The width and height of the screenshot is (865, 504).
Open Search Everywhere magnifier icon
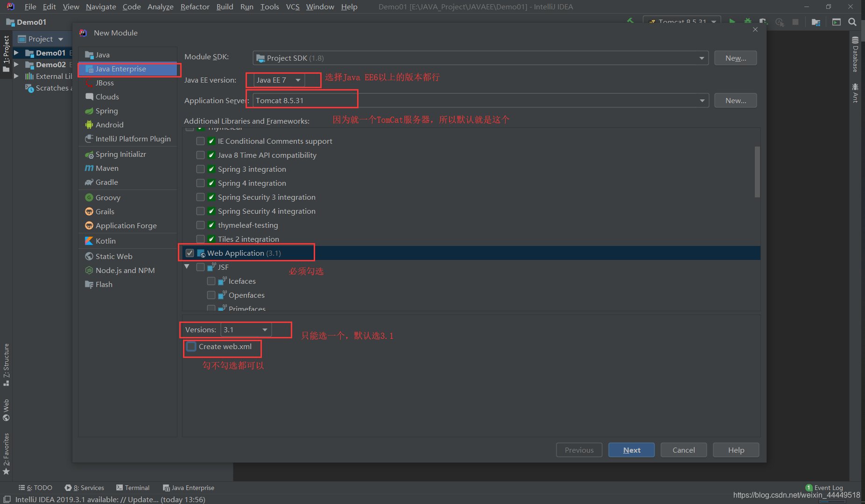pos(852,22)
